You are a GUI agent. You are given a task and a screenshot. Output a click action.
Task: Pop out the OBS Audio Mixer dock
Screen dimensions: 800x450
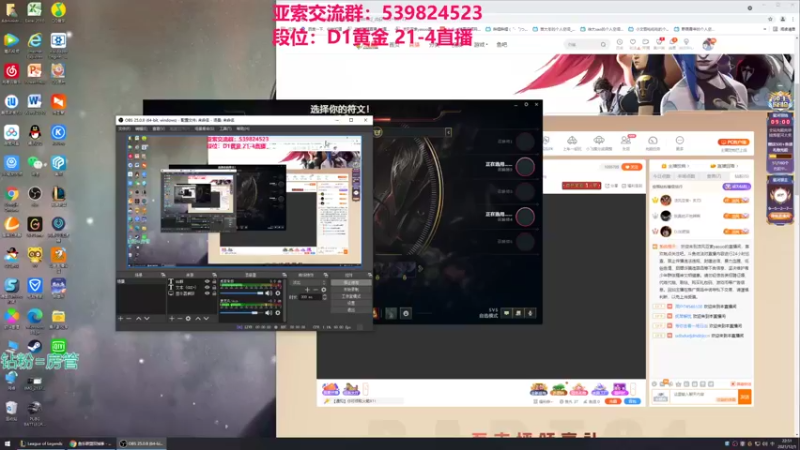click(284, 275)
